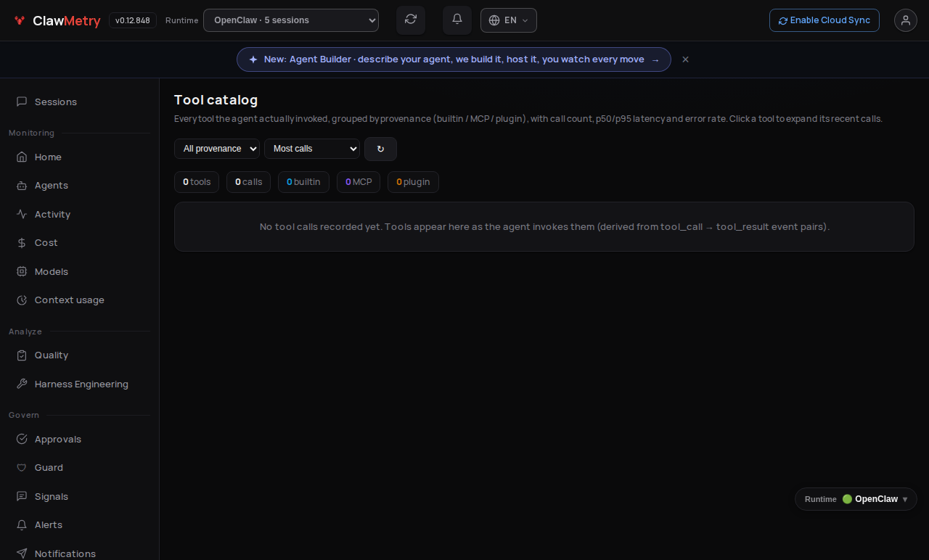Open the notifications bell icon
Viewport: 929px width, 560px height.
coord(457,20)
